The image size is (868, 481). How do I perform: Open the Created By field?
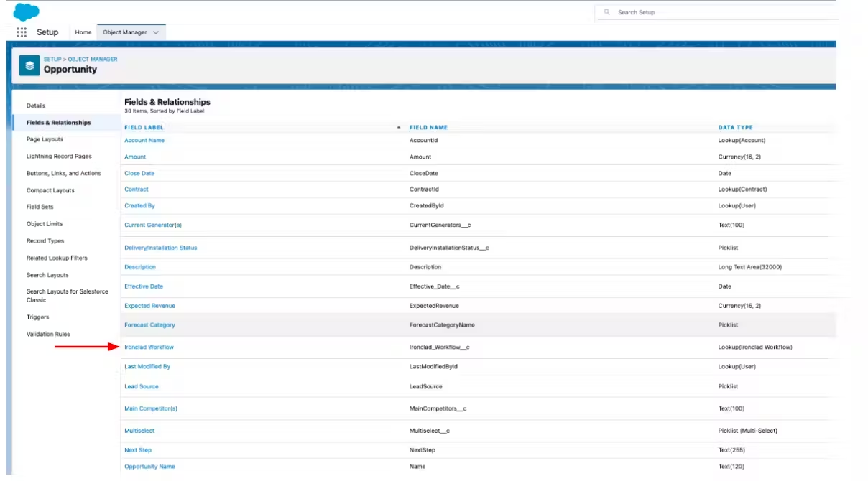point(139,205)
